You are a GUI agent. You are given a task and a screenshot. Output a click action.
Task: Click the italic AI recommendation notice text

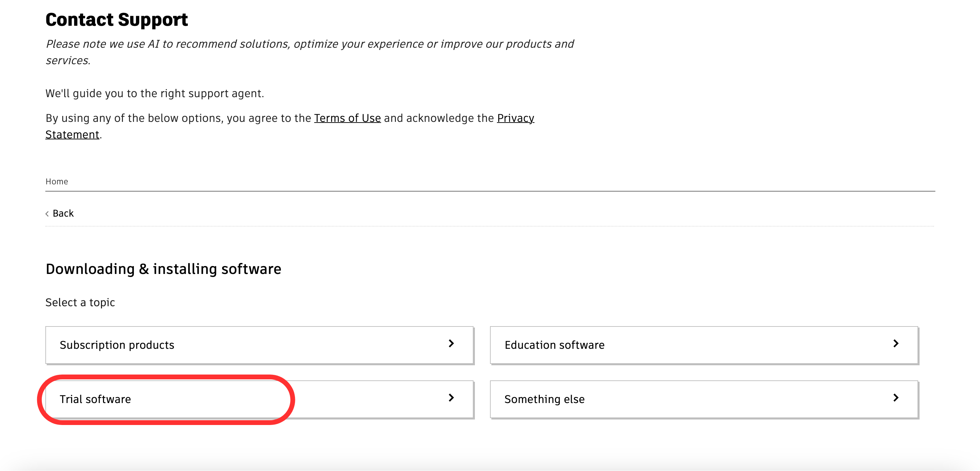(x=309, y=44)
